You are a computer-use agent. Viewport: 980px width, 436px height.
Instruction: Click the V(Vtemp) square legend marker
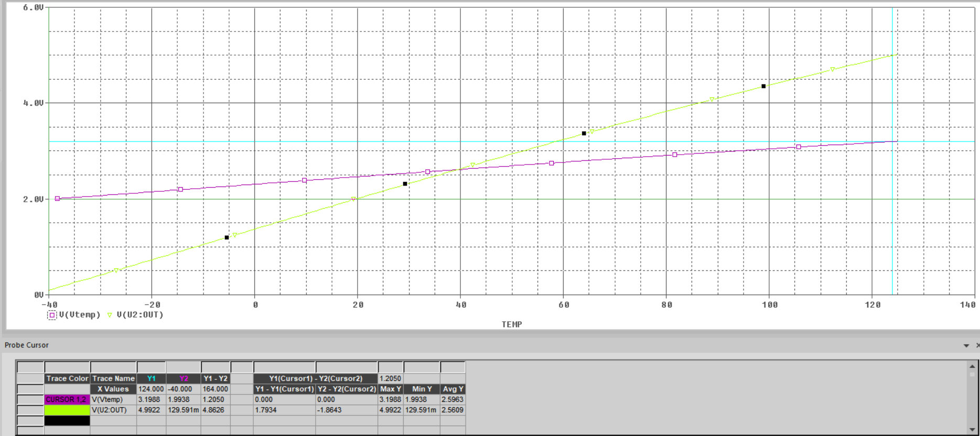coord(52,315)
